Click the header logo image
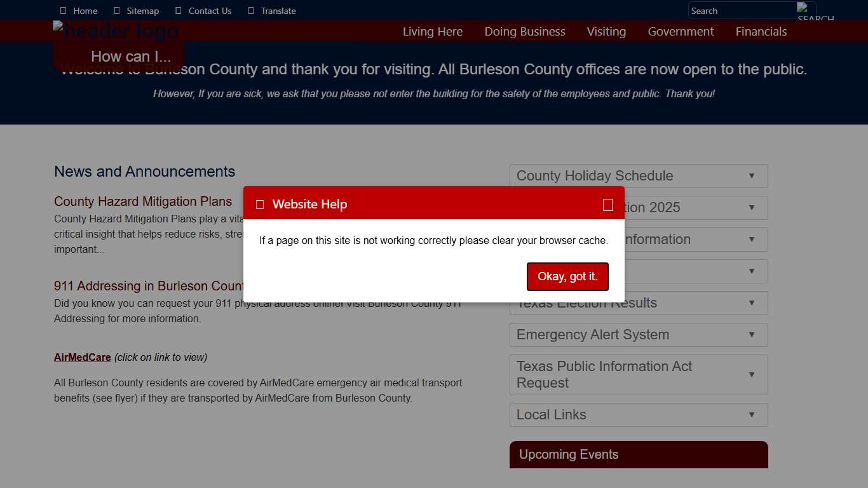This screenshot has height=488, width=868. (116, 30)
